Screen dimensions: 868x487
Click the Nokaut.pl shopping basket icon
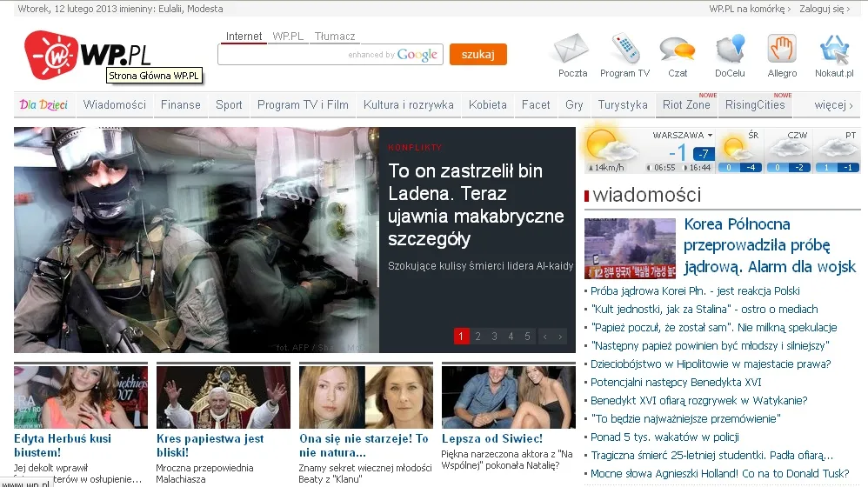point(834,49)
